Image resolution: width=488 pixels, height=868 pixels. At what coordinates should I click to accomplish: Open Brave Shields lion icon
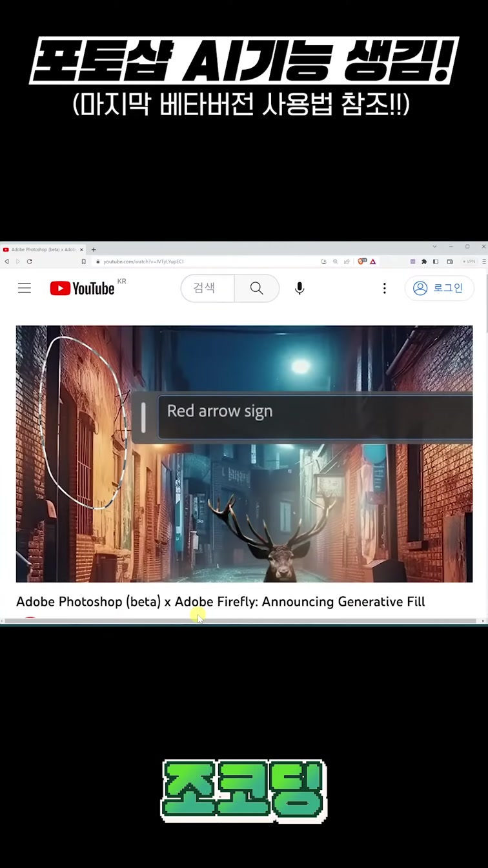362,262
